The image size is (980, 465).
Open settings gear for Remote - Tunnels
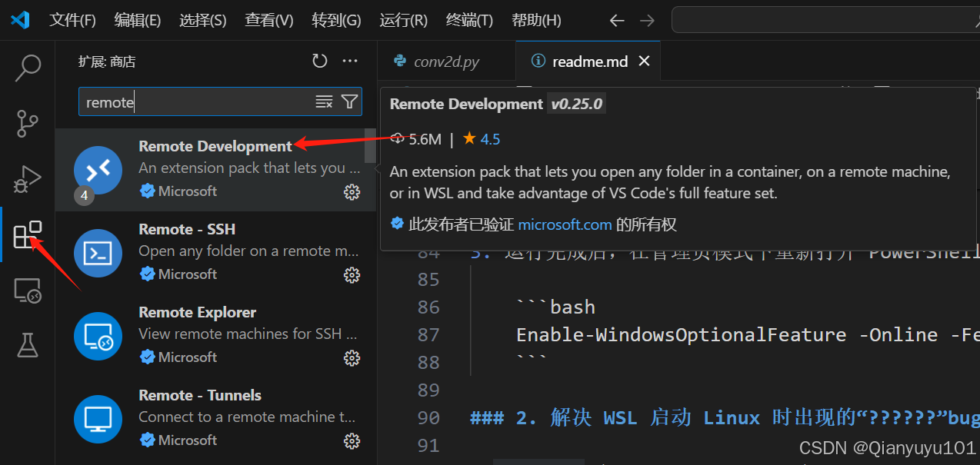[x=352, y=440]
